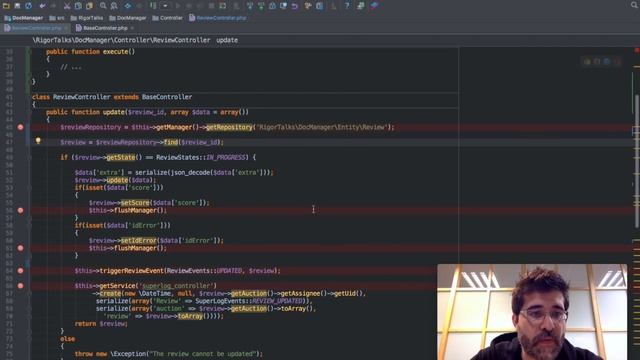Click setIdError method call

pos(139,240)
